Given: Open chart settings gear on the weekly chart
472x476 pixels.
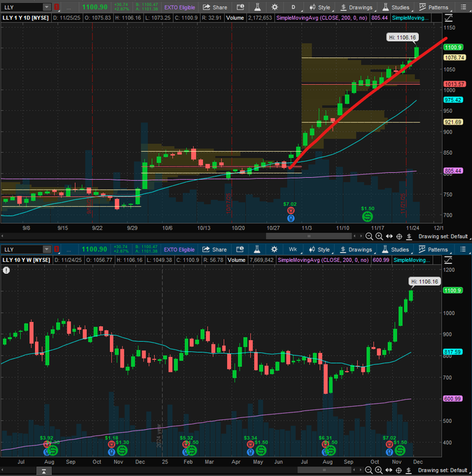Looking at the screenshot, I should coord(274,249).
